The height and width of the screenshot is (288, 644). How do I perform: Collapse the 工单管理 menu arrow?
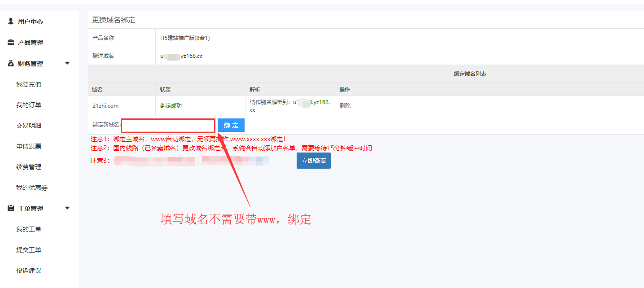tap(67, 208)
